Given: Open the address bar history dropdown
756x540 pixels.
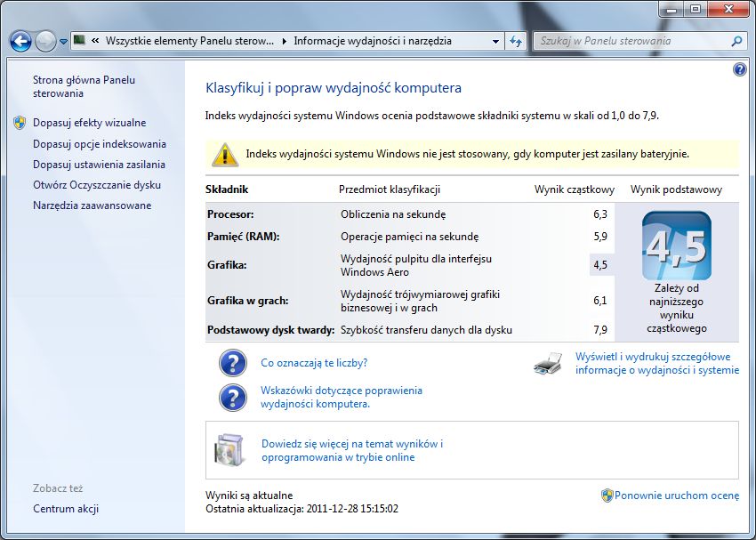Looking at the screenshot, I should coord(495,42).
